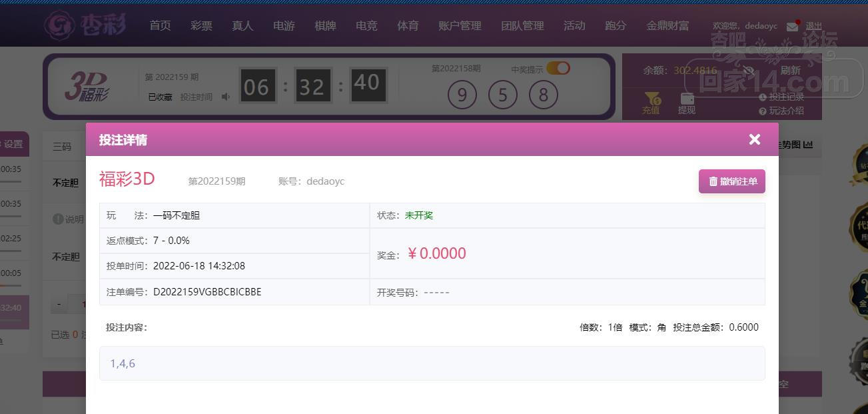Open the 金鼎财富 menu item
The height and width of the screenshot is (414, 868).
point(667,26)
